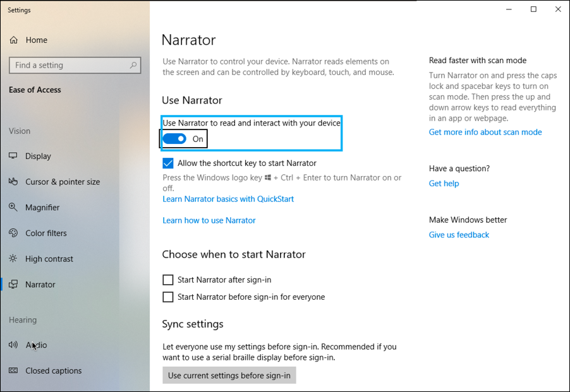Open Audio settings via the speaker icon
570x392 pixels.
[x=13, y=345]
